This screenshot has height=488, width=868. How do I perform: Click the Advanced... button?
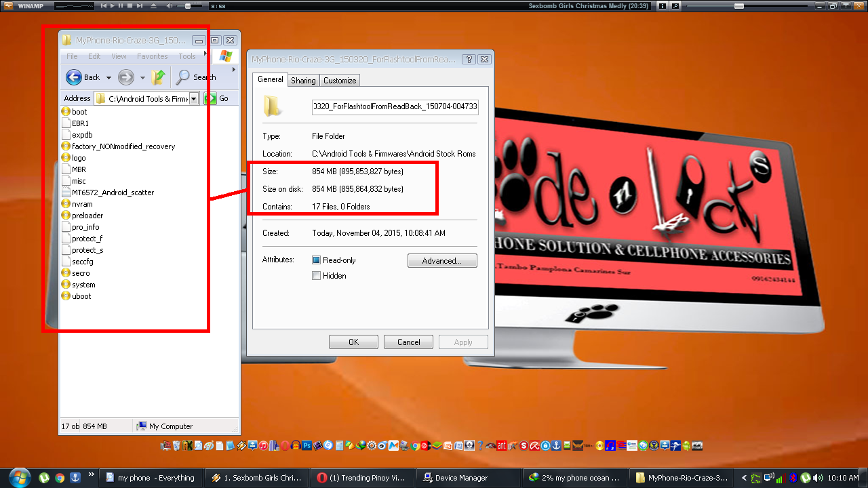[442, 261]
